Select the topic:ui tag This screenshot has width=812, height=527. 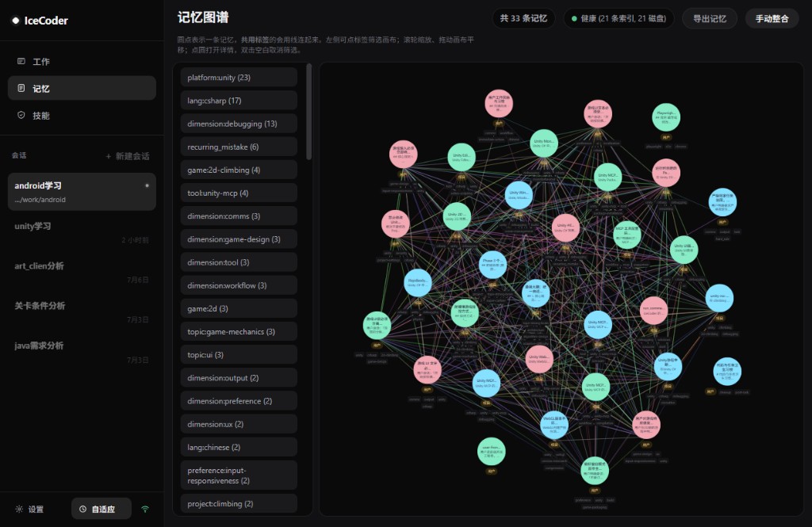239,354
